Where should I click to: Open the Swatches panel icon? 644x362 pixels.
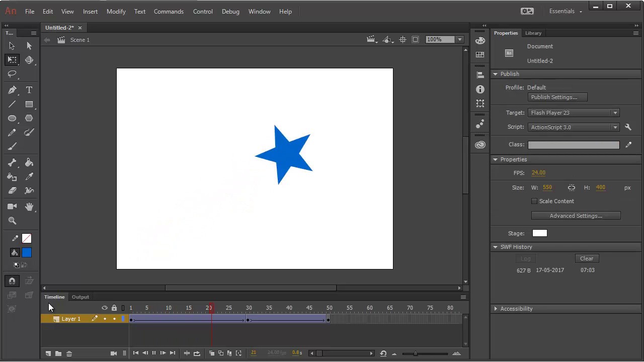tap(480, 54)
